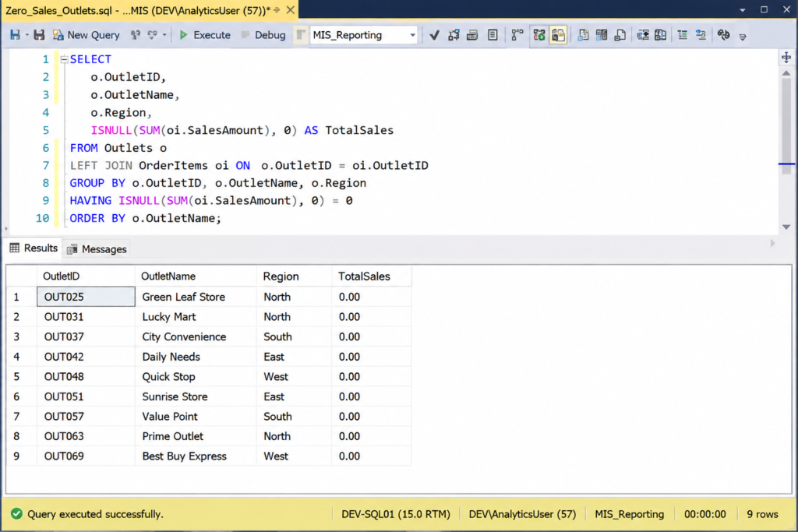
Task: Click the dimmed icon before the toolbar dropdown arrow
Action: 152,35
